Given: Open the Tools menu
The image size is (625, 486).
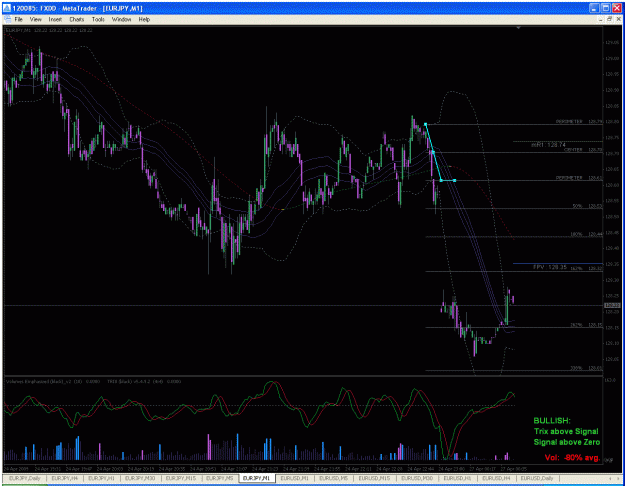Looking at the screenshot, I should pos(98,19).
